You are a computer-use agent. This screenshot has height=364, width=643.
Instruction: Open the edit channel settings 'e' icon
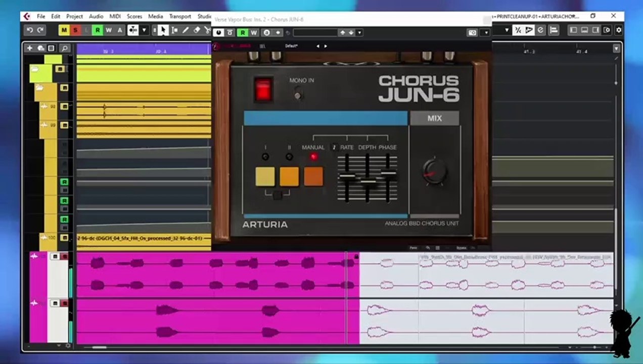(x=540, y=30)
